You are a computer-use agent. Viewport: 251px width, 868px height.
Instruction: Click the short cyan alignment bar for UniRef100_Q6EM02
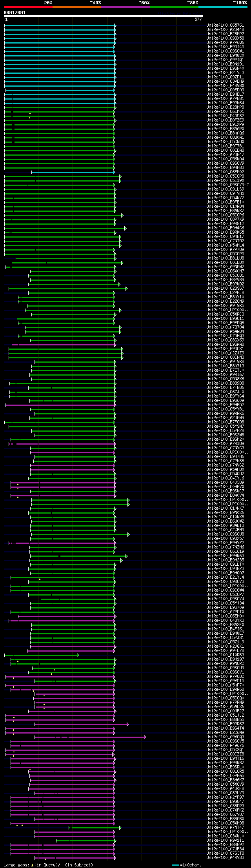pyautogui.click(x=73, y=172)
